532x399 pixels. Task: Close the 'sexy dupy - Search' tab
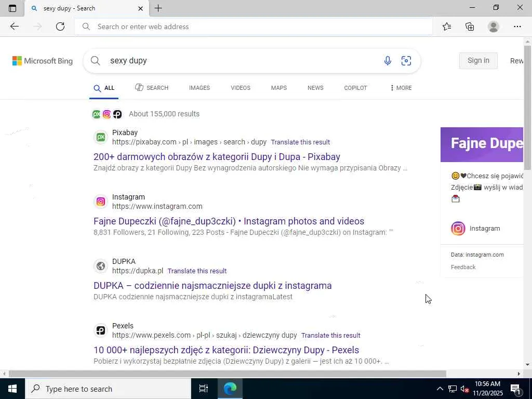[x=140, y=8]
